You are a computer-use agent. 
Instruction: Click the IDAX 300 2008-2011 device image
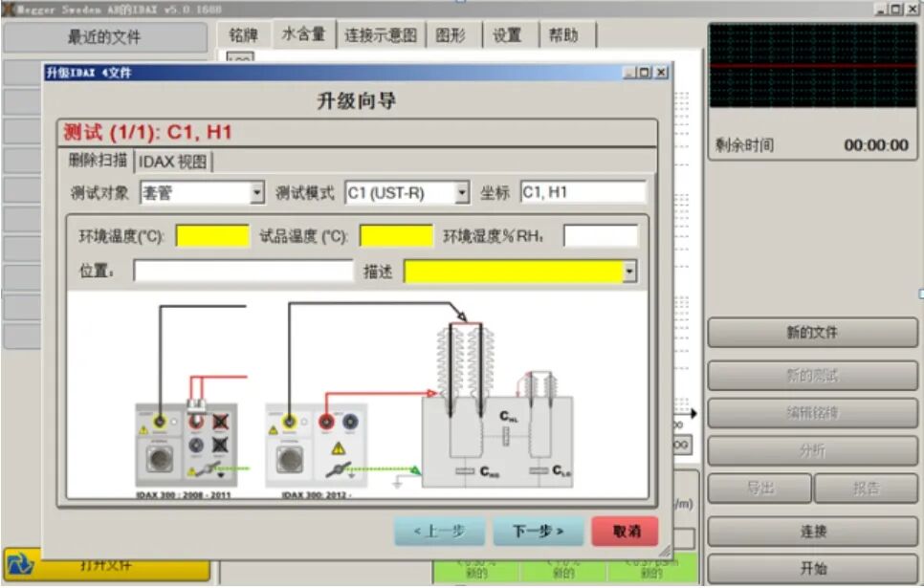(187, 445)
